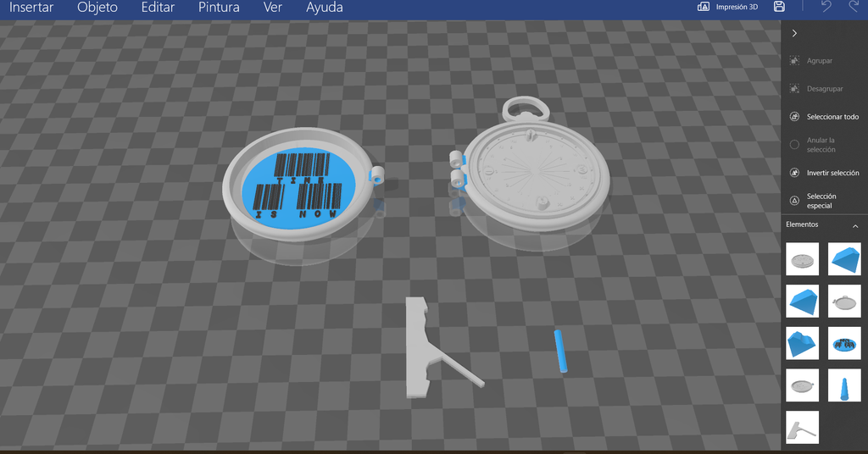868x454 pixels.
Task: Select the barcode disc element thumbnail
Action: click(x=844, y=343)
